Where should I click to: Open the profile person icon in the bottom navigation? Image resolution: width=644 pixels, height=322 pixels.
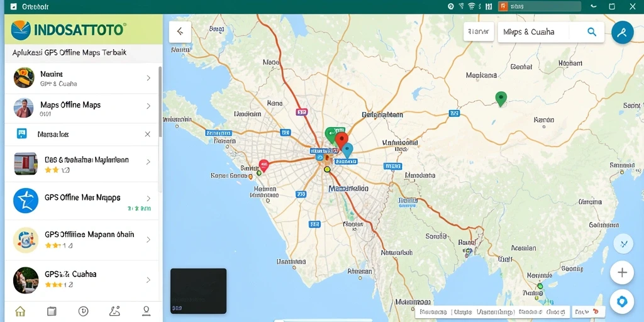pyautogui.click(x=146, y=311)
